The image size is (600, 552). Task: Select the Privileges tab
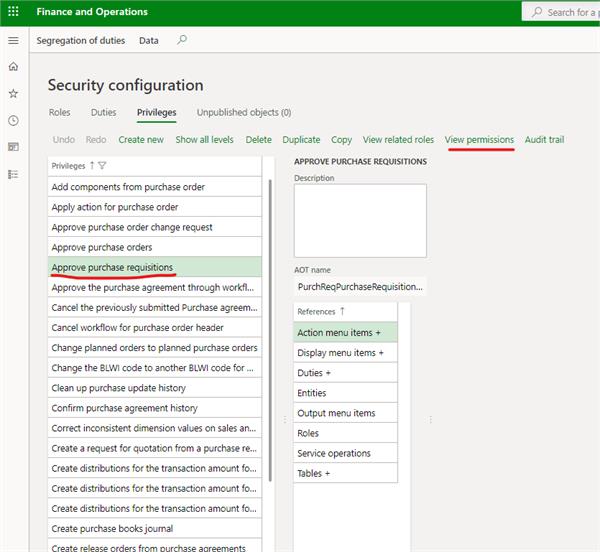tap(157, 112)
